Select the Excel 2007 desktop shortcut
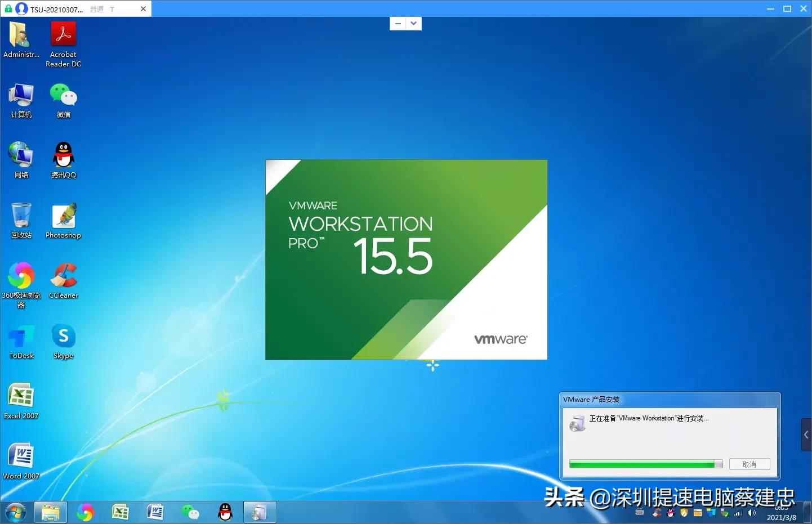The image size is (812, 524). (x=21, y=397)
